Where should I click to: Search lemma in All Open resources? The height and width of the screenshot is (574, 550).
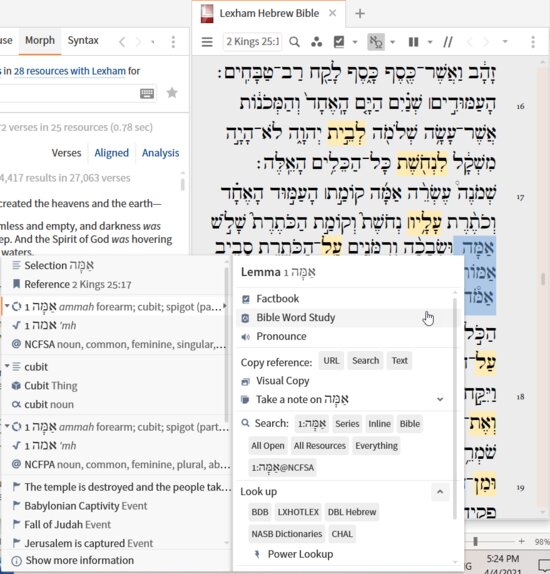click(x=268, y=446)
